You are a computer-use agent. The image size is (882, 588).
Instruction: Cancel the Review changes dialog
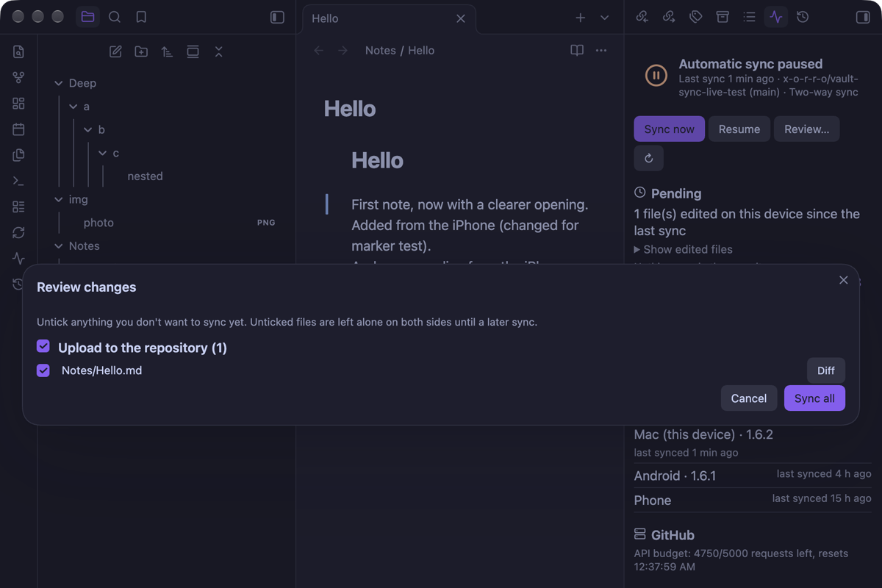749,398
